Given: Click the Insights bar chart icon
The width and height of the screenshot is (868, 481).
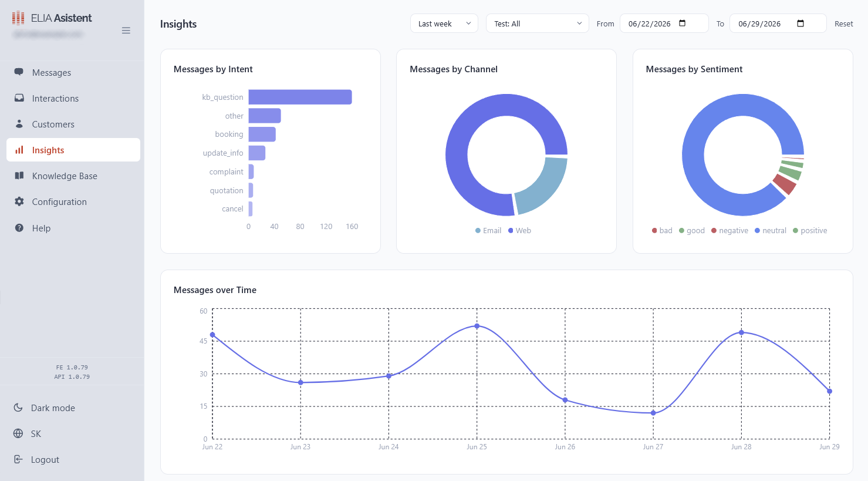Looking at the screenshot, I should [19, 150].
